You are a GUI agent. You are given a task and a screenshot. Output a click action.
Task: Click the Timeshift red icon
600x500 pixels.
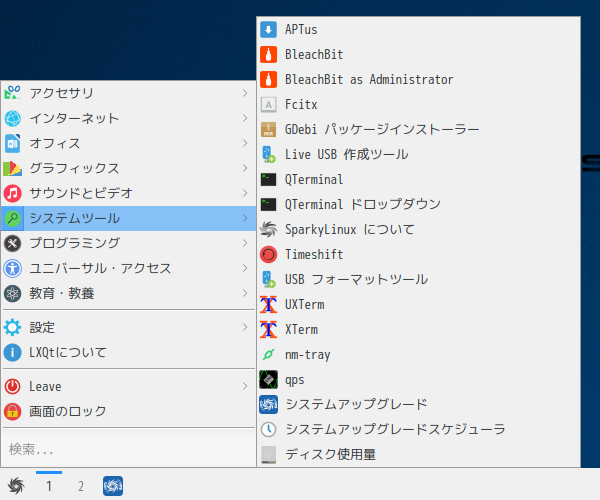tap(268, 254)
